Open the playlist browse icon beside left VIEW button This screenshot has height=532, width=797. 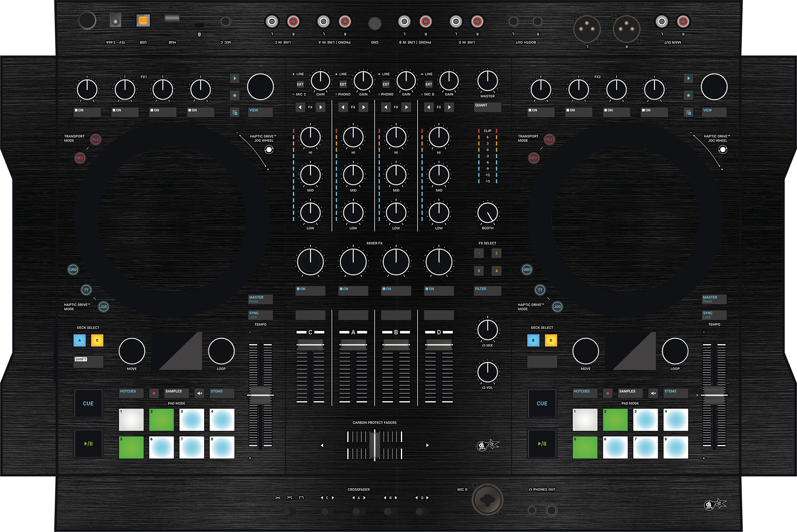pyautogui.click(x=235, y=112)
